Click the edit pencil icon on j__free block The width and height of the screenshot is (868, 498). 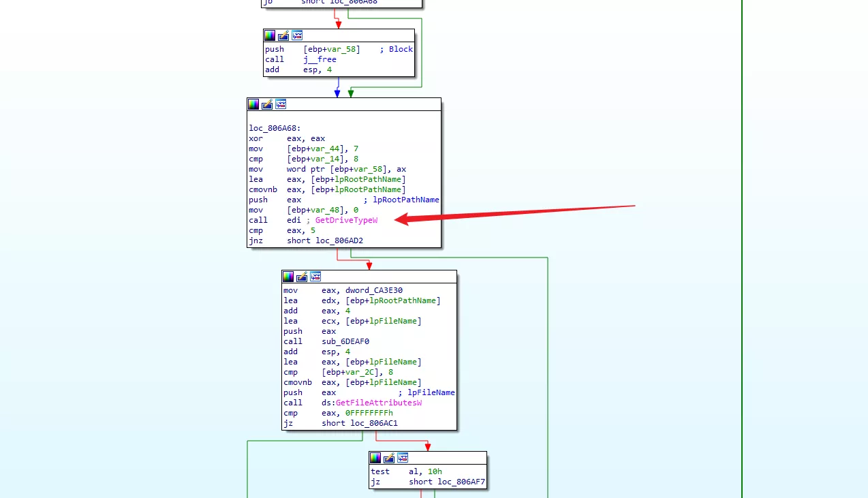[x=283, y=35]
